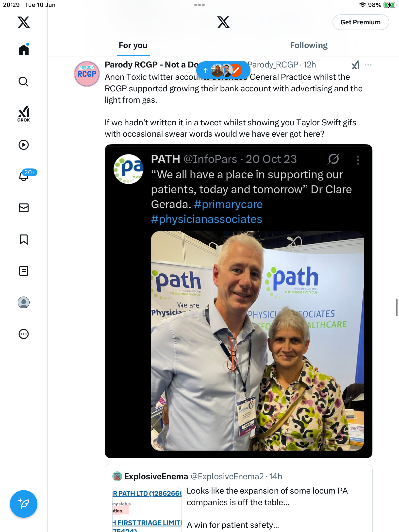This screenshot has width=399, height=532.
Task: Select the For you tab
Action: [133, 45]
